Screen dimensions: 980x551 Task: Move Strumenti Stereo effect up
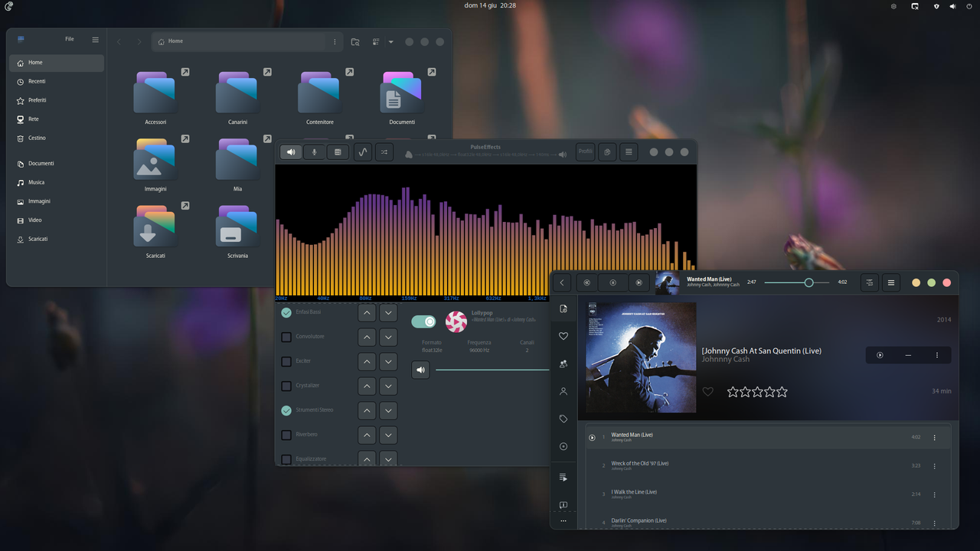(367, 410)
